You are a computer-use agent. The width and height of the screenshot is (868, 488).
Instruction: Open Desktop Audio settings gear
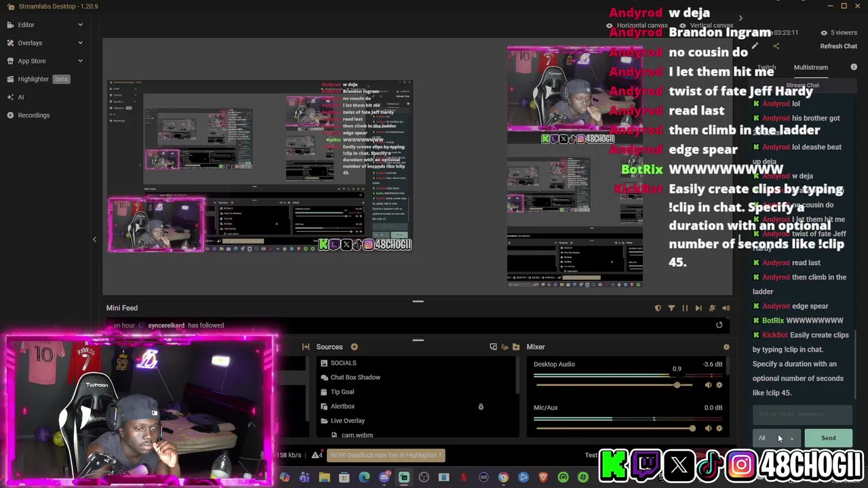coord(719,385)
